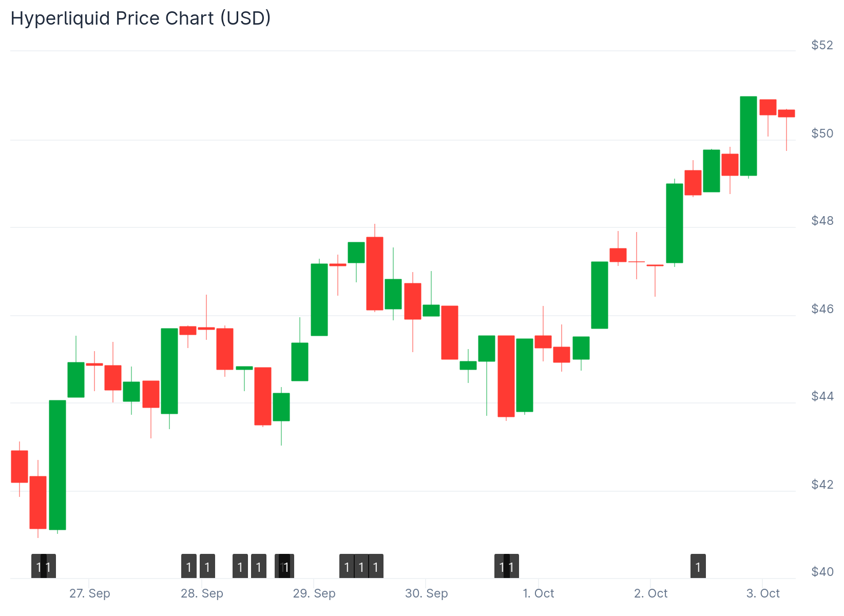This screenshot has width=844, height=616.
Task: Click the 3. Oct date label
Action: 763,594
